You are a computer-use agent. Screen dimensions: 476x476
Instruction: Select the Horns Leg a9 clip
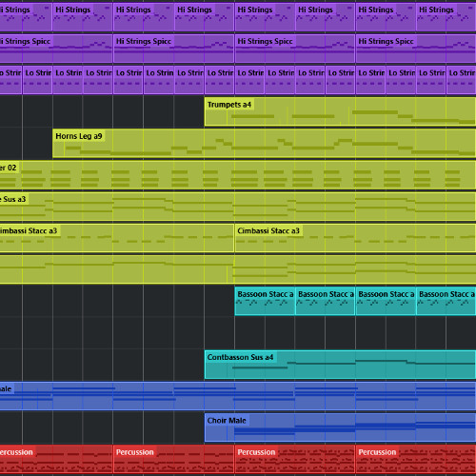tap(264, 143)
